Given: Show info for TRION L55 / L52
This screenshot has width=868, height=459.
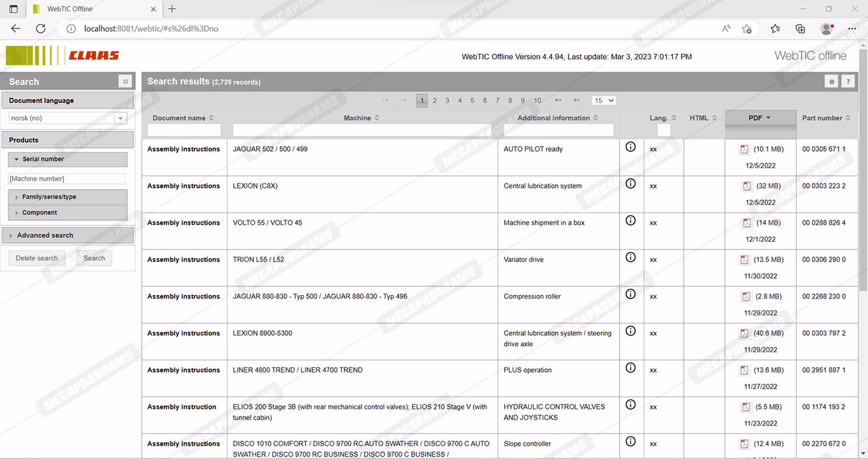Looking at the screenshot, I should click(x=630, y=258).
